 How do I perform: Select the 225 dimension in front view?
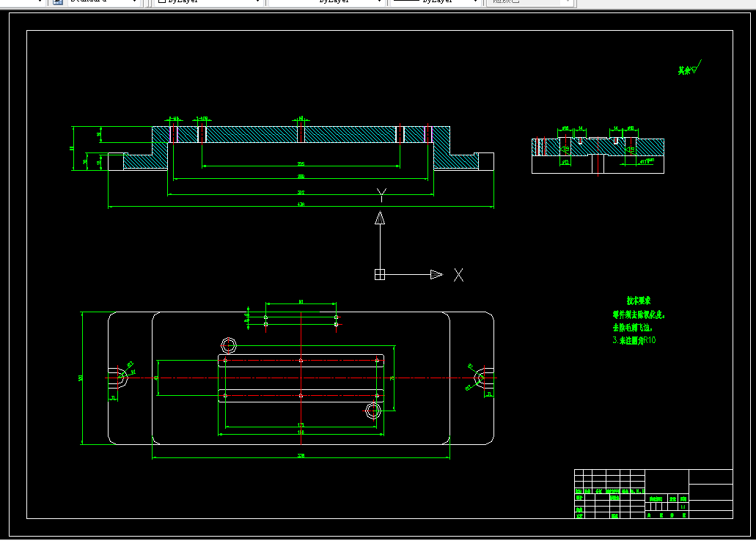click(301, 164)
